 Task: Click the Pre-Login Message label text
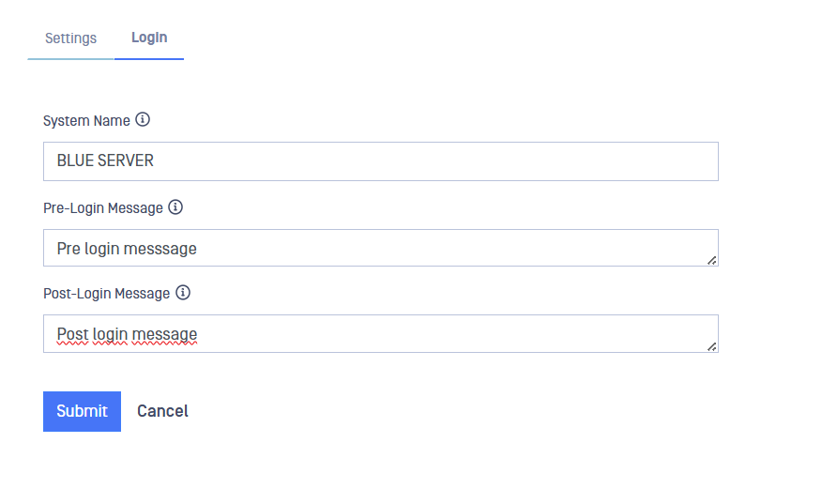point(103,207)
